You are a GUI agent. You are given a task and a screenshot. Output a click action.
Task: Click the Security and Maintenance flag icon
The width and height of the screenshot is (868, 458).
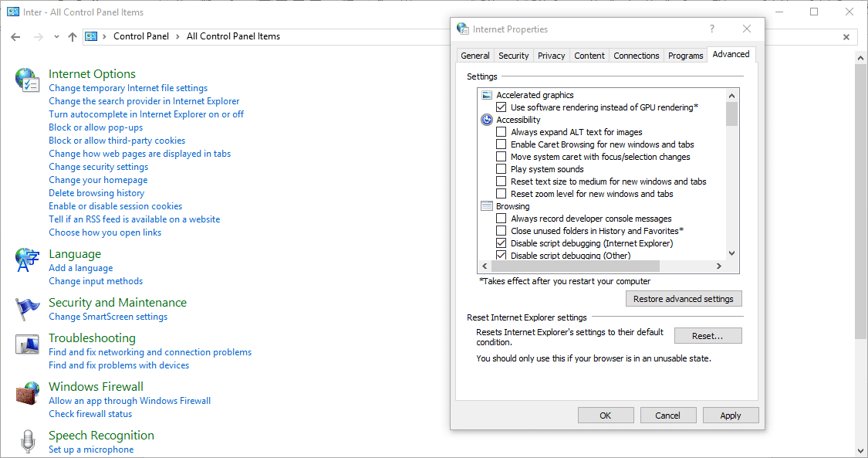click(27, 308)
